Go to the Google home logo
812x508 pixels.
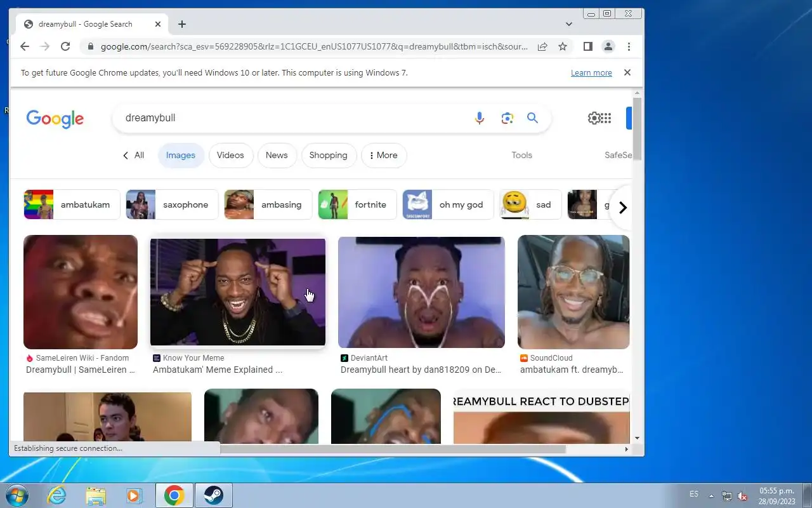[x=55, y=119]
